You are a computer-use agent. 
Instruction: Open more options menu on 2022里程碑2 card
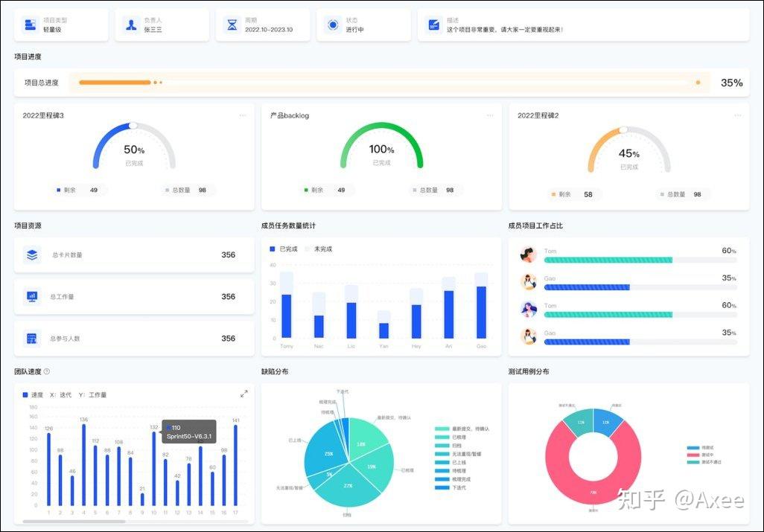[738, 115]
